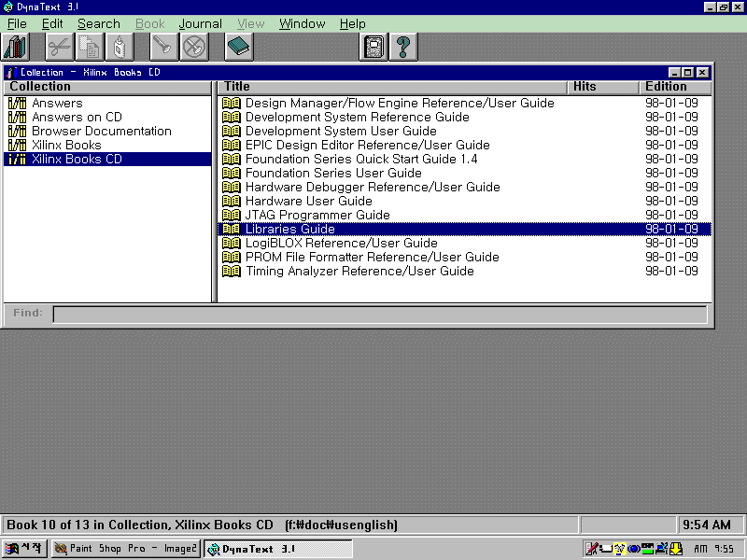Click the green closed book toolbar icon
This screenshot has width=747, height=560.
(x=239, y=47)
